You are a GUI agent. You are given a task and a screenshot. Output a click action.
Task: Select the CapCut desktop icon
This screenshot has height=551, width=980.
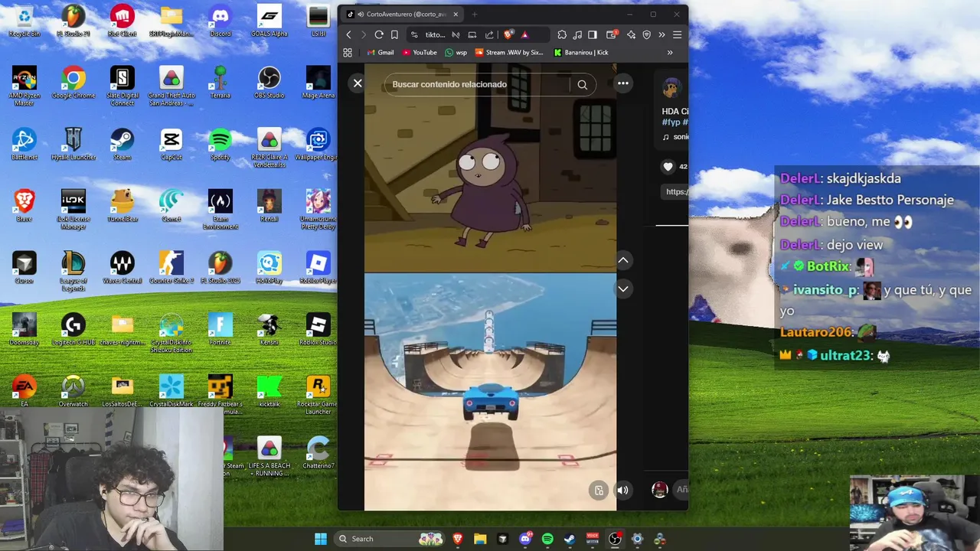coord(171,144)
